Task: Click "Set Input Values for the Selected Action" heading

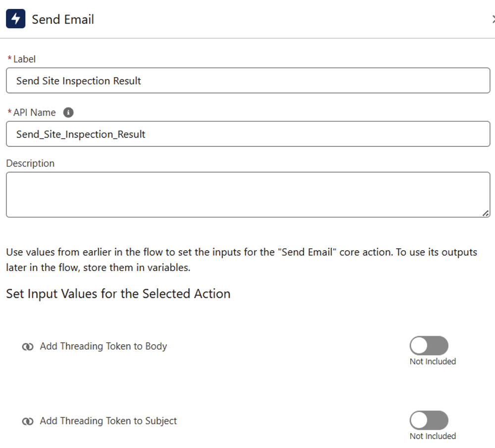Action: pos(118,294)
